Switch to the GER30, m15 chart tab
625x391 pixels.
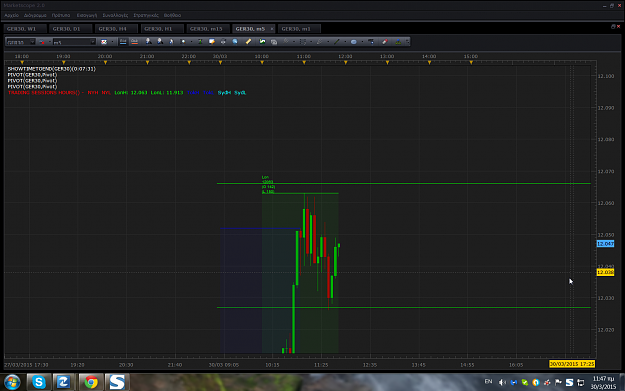pos(208,29)
